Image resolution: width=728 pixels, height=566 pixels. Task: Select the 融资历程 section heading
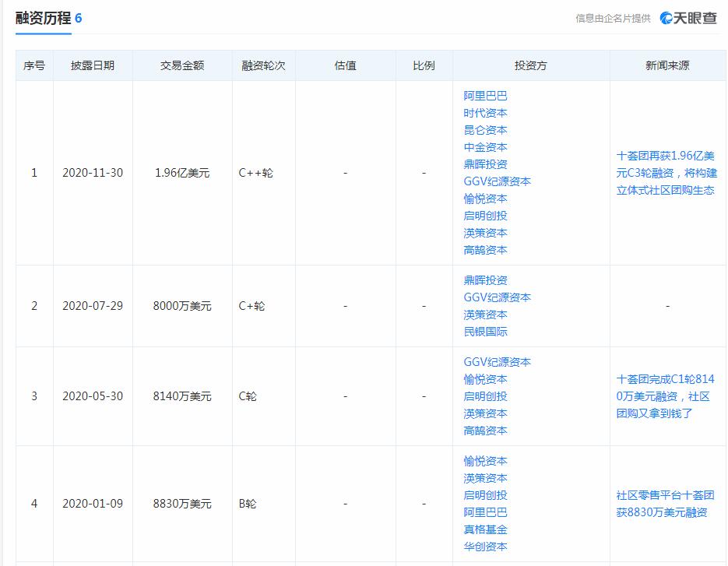coord(43,18)
